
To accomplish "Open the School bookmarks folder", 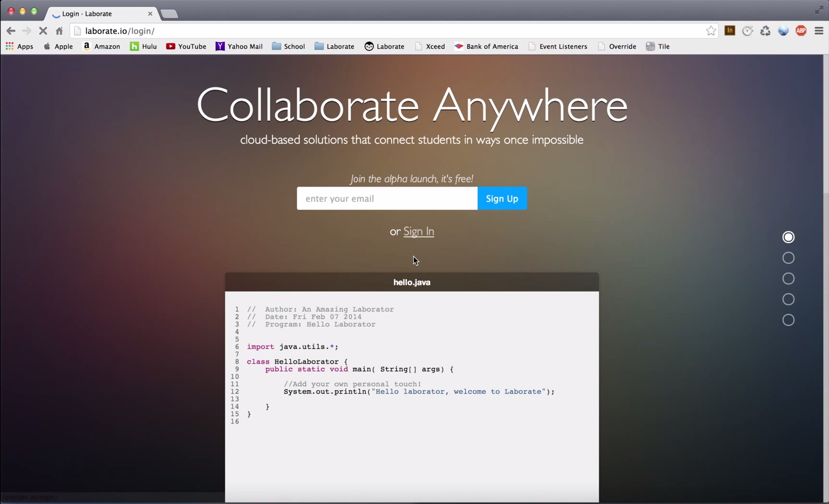I will point(288,46).
